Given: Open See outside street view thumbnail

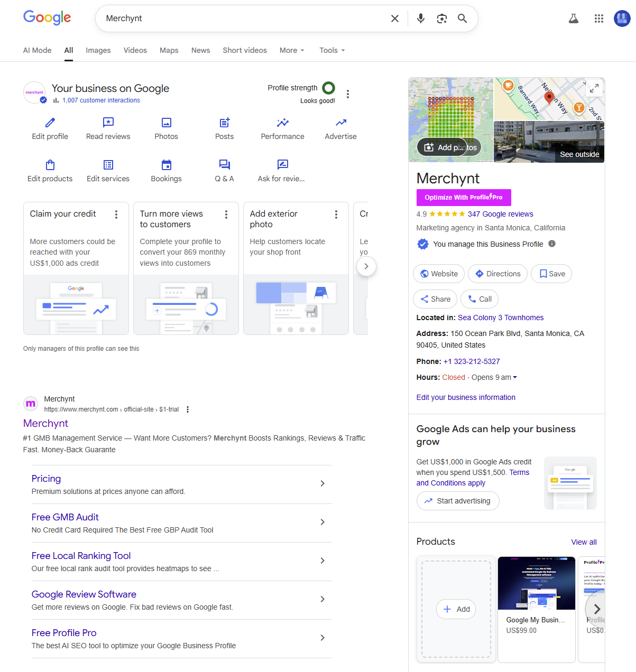Looking at the screenshot, I should 549,142.
